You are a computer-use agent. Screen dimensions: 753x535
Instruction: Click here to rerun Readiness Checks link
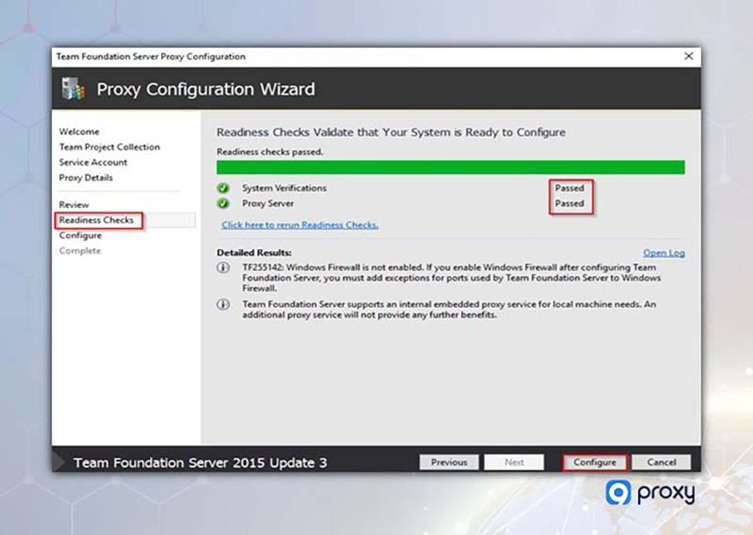pyautogui.click(x=300, y=225)
